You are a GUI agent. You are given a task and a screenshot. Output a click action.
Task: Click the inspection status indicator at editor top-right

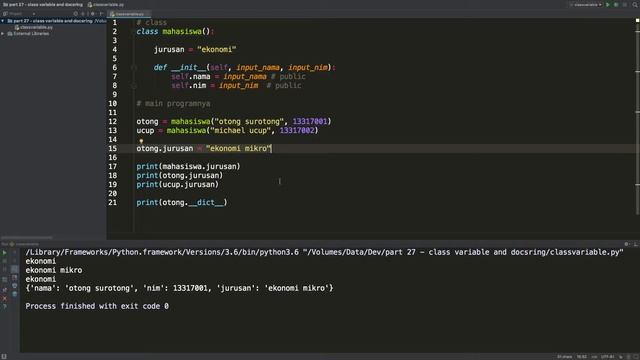(637, 20)
